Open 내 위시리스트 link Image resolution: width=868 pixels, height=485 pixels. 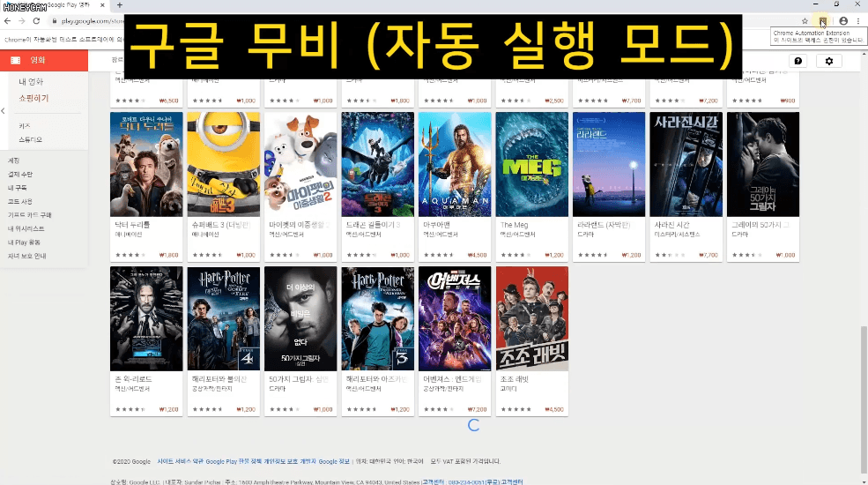(x=26, y=228)
